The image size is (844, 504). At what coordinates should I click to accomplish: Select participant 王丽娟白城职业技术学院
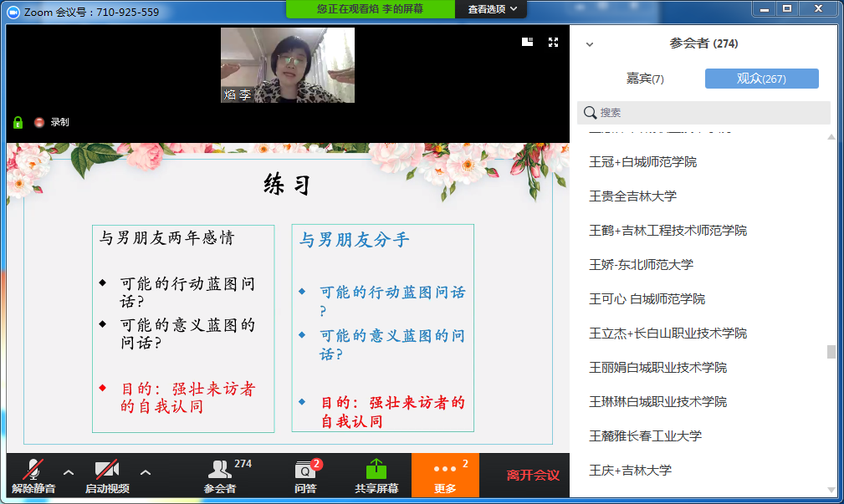click(x=657, y=368)
